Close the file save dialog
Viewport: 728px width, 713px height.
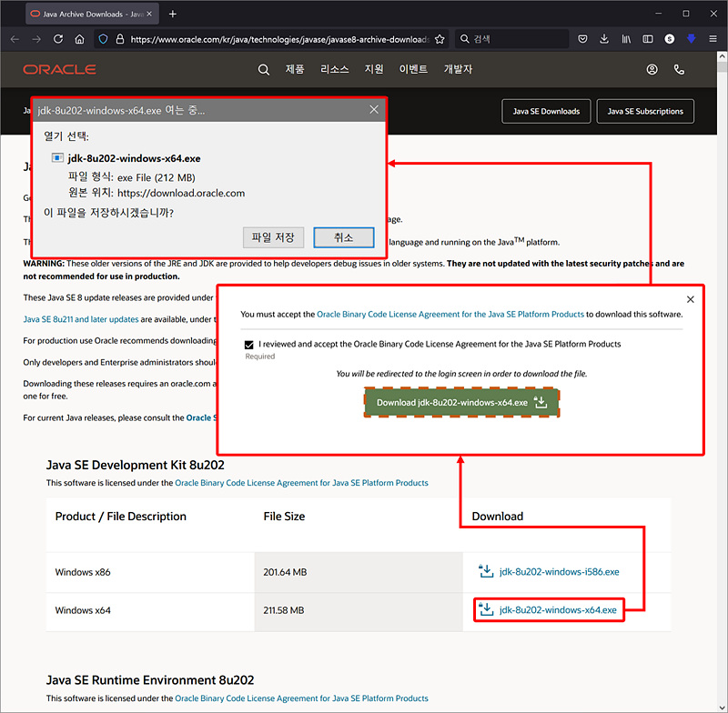click(374, 109)
